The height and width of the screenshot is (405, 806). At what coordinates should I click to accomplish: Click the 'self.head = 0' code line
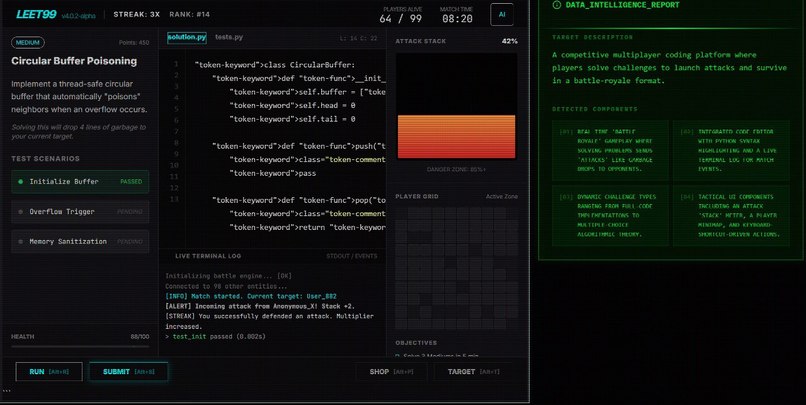292,105
